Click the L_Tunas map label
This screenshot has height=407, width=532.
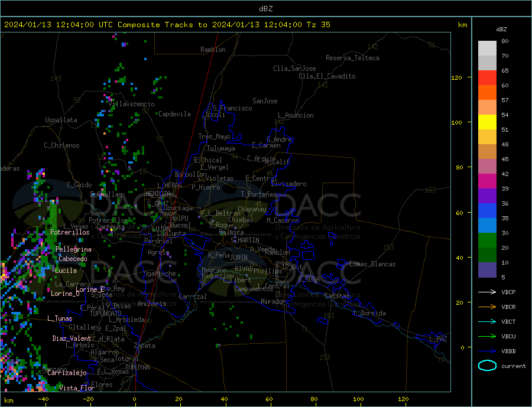pos(60,318)
